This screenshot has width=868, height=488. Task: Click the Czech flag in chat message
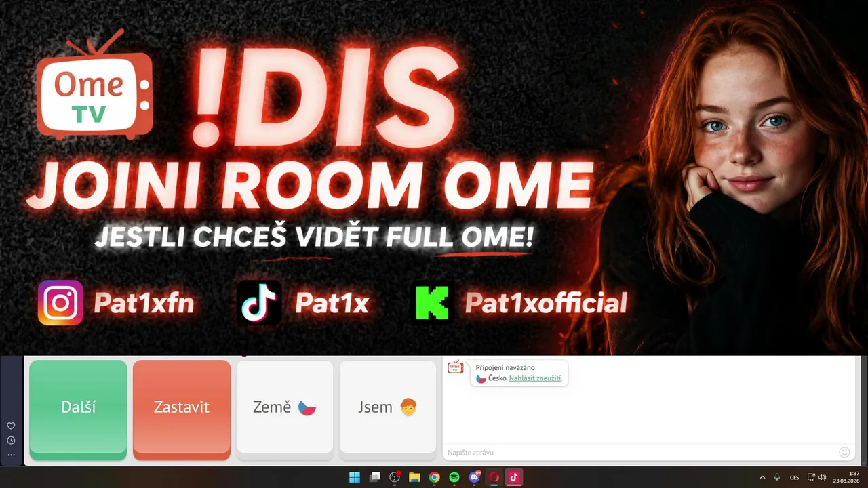[481, 378]
